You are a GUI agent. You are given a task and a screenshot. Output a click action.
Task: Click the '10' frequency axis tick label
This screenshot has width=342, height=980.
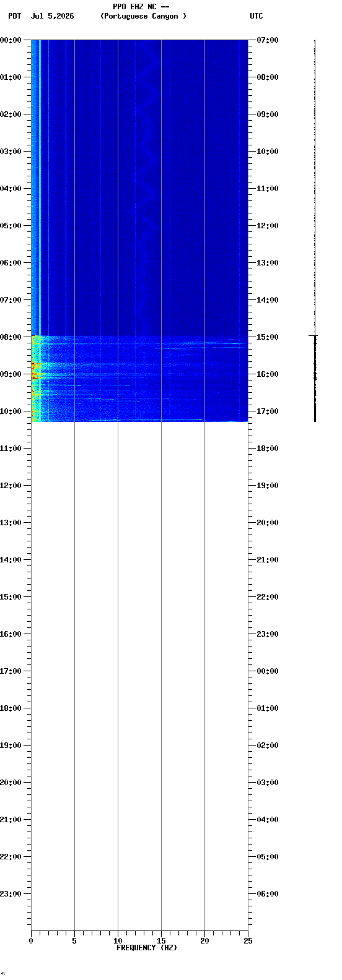[x=118, y=941]
